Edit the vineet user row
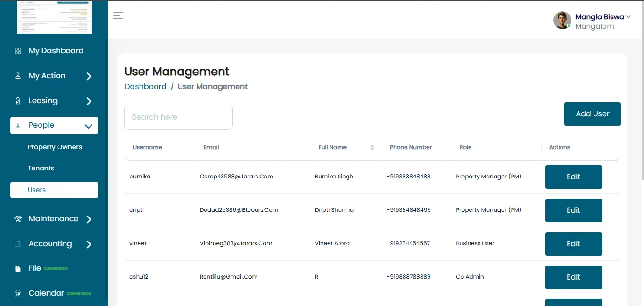644x306 pixels. click(574, 244)
